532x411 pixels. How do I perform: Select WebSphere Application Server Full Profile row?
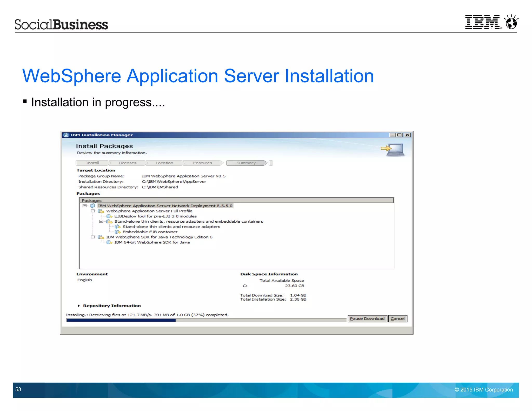click(x=149, y=211)
